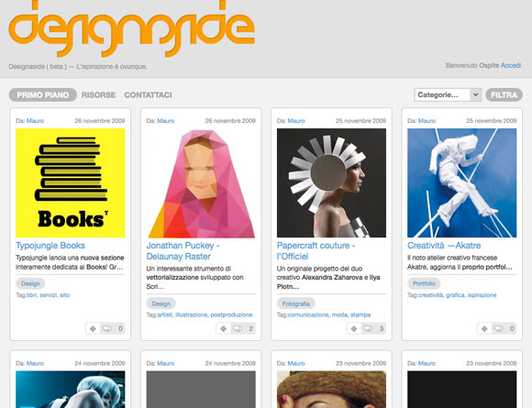Click the stampa tag
The width and height of the screenshot is (532, 408).
click(x=360, y=314)
